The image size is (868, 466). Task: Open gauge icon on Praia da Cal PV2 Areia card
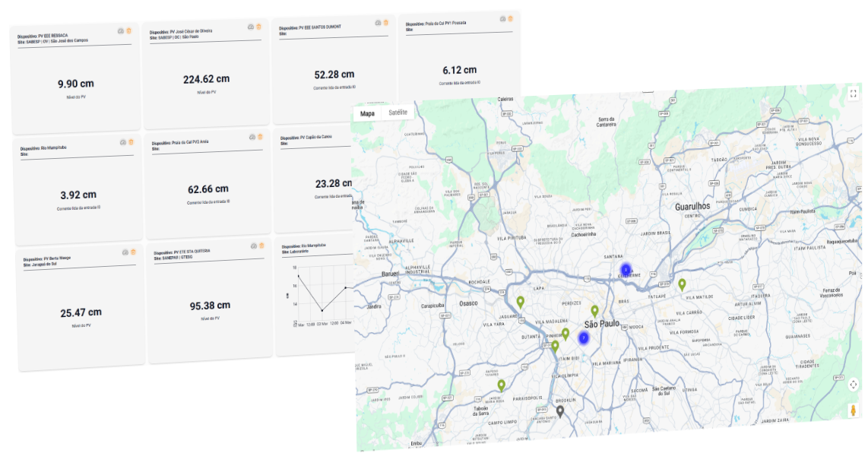[x=252, y=137]
